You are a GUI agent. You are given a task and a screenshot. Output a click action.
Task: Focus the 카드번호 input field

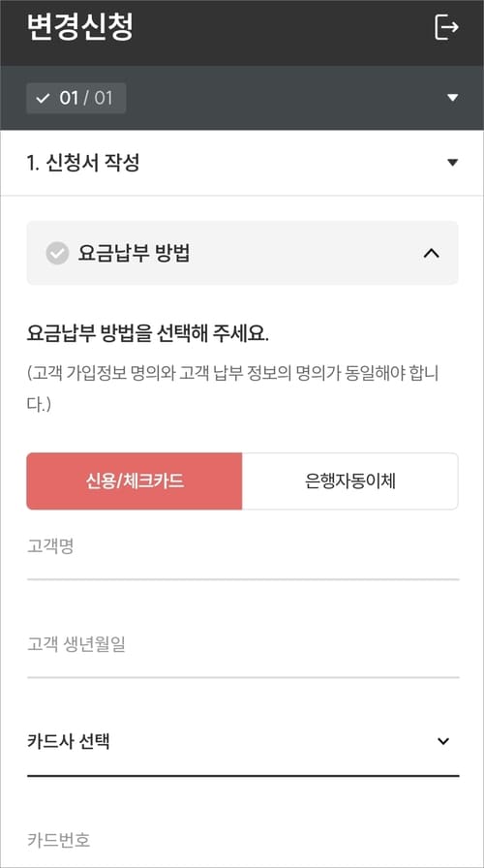point(243,840)
